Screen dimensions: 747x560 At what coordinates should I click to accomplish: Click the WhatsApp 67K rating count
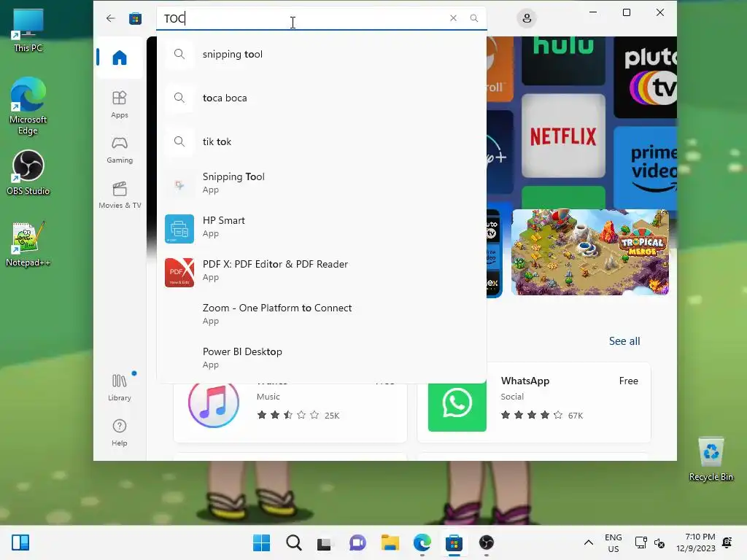(576, 416)
